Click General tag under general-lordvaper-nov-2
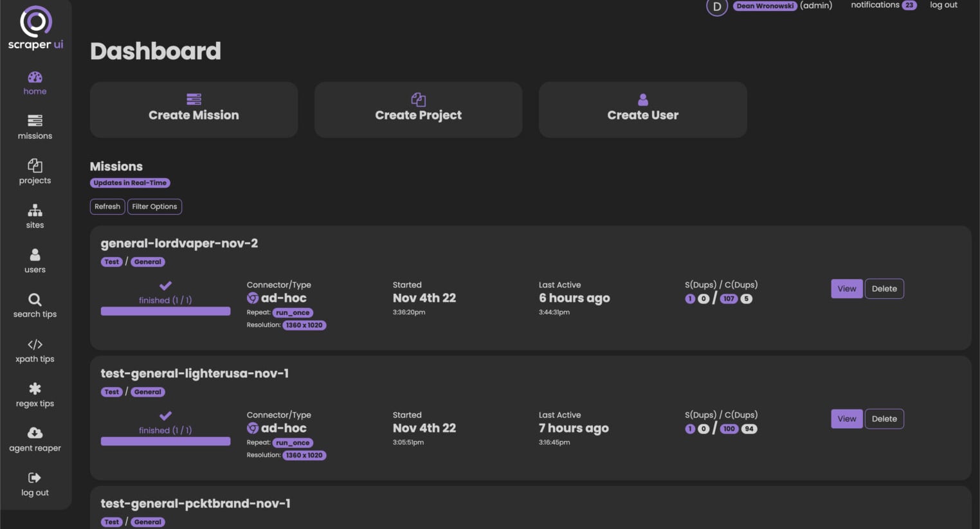 coord(148,262)
